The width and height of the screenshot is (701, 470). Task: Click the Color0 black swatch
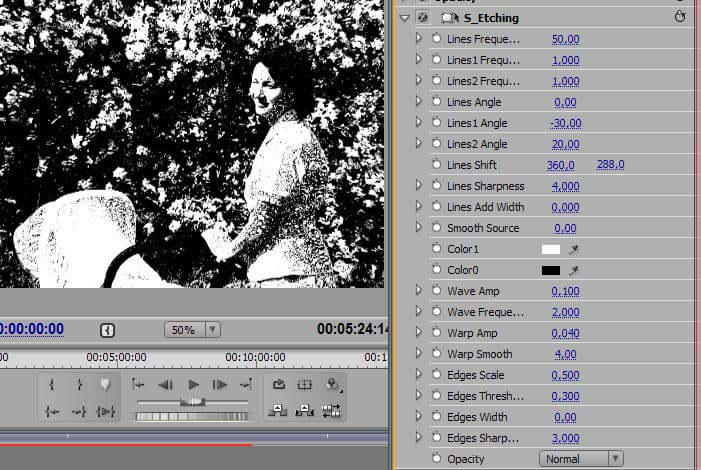click(x=551, y=271)
